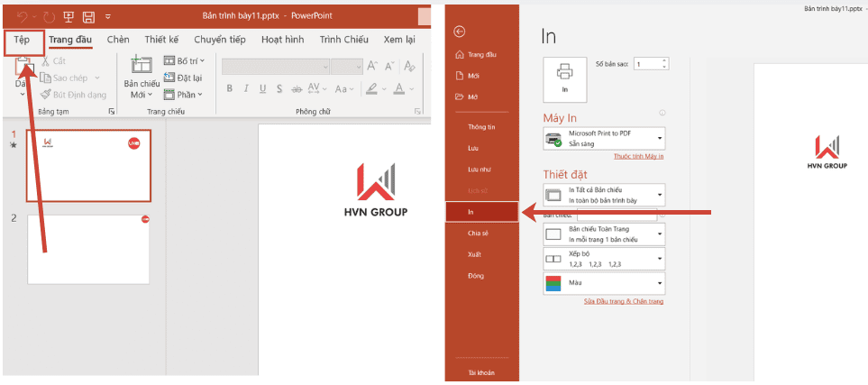Click the Cắt scissors icon
The width and height of the screenshot is (868, 385).
(x=46, y=61)
